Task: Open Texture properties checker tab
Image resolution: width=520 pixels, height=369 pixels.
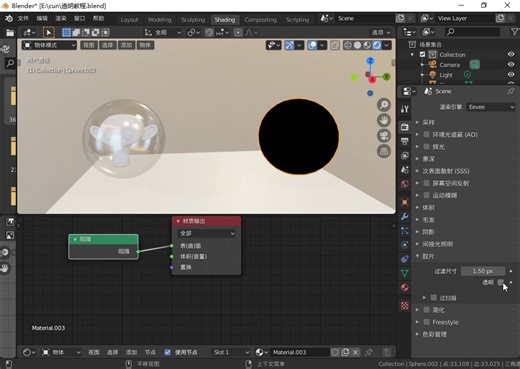Action: click(x=405, y=305)
